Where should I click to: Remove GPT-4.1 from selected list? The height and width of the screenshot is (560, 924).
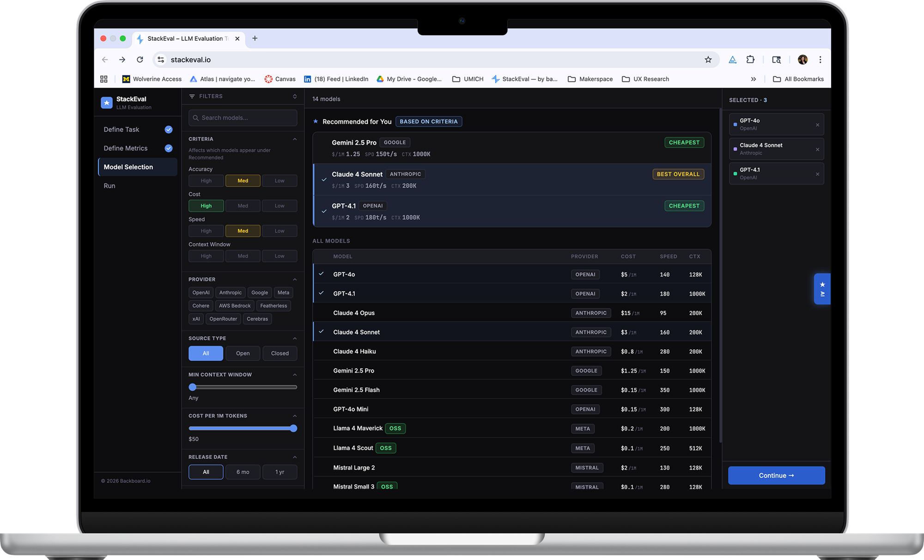pyautogui.click(x=818, y=174)
